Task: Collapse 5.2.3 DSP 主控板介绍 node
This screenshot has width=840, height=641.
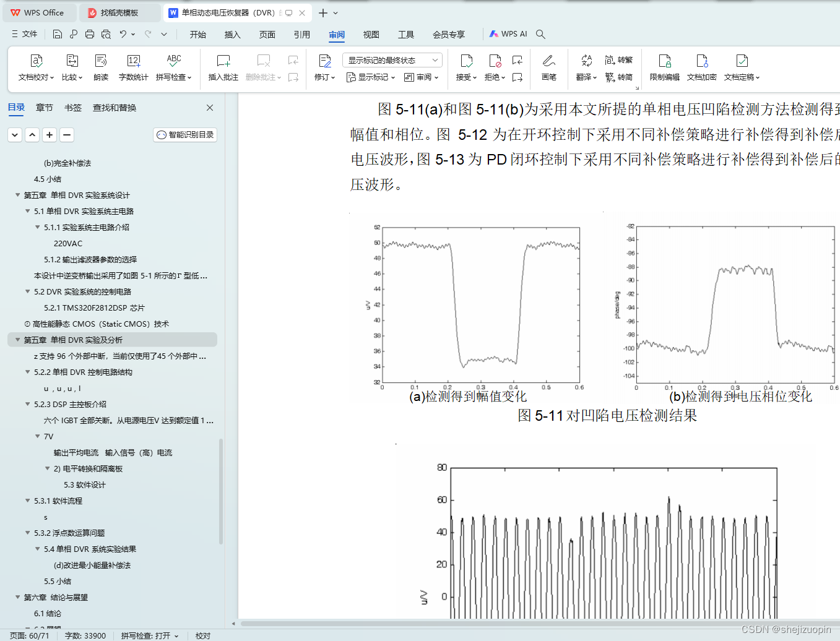Action: click(x=27, y=404)
